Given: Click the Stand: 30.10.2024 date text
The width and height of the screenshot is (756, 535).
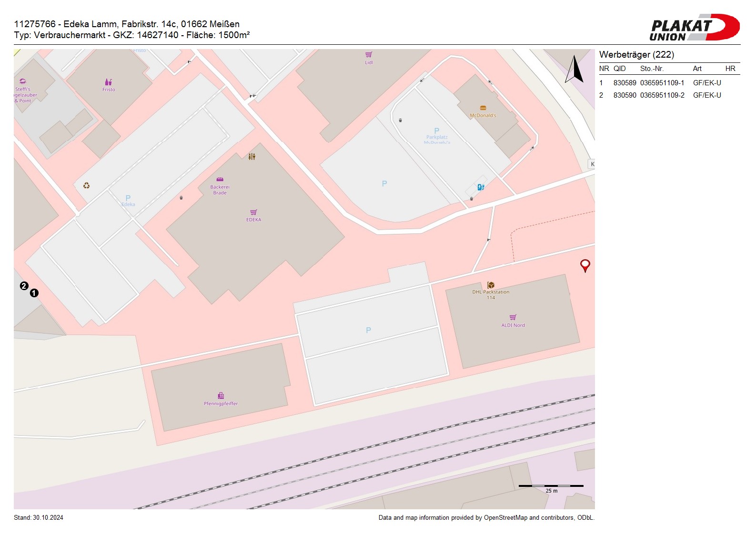Looking at the screenshot, I should click(x=39, y=517).
